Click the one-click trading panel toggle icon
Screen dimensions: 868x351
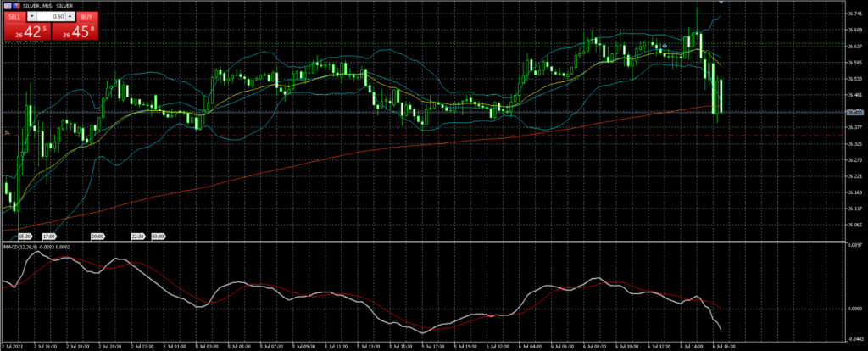7,6
